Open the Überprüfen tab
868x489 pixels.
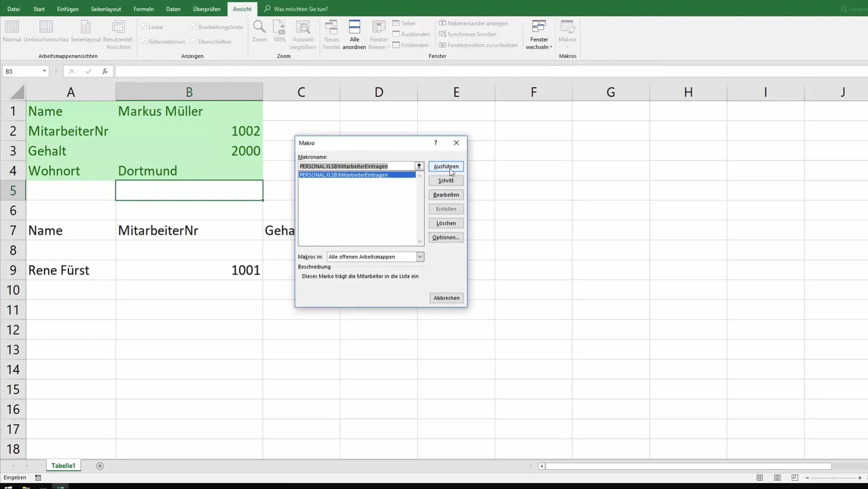pyautogui.click(x=207, y=9)
